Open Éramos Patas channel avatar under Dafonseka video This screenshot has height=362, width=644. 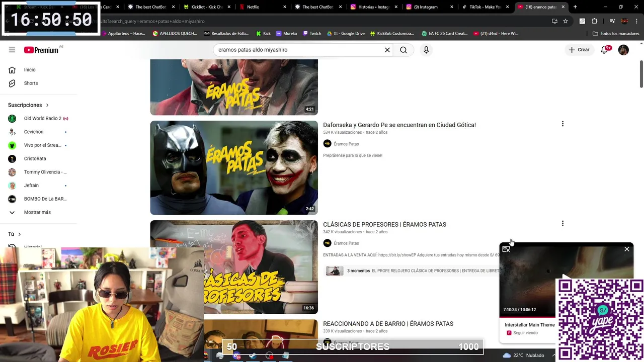327,144
